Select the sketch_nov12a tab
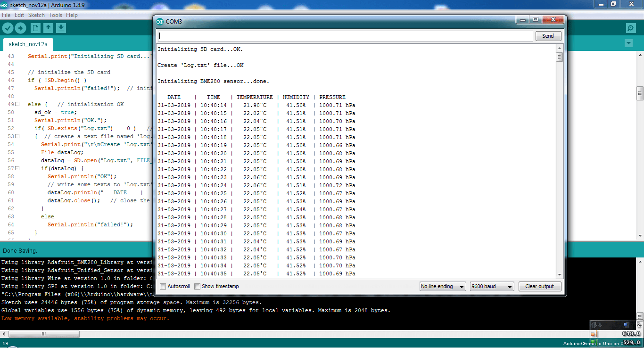644x348 pixels. coord(28,44)
